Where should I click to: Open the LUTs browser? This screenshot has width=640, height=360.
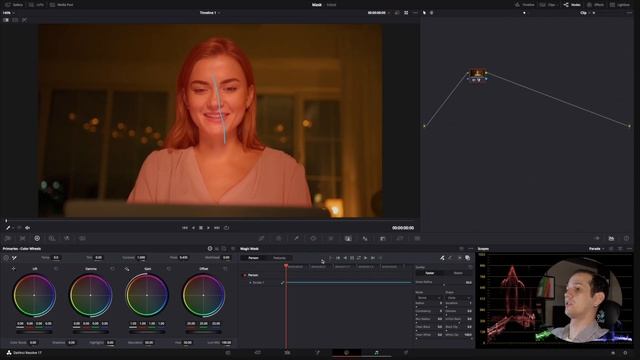[36, 4]
